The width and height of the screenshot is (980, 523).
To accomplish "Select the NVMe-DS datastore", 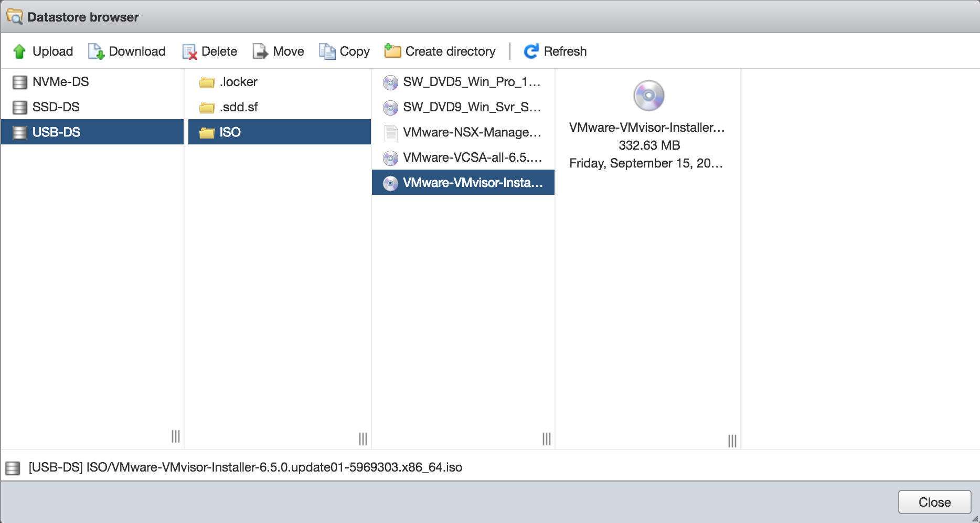I will coord(92,82).
